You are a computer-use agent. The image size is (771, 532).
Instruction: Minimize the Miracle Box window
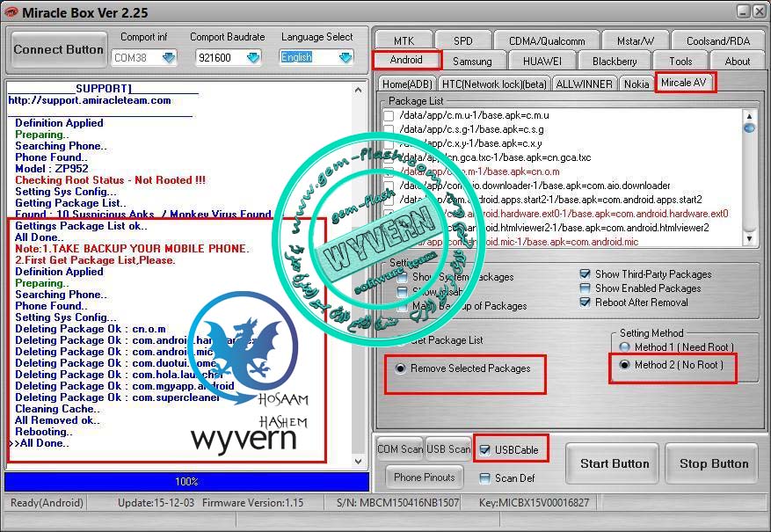tap(744, 11)
